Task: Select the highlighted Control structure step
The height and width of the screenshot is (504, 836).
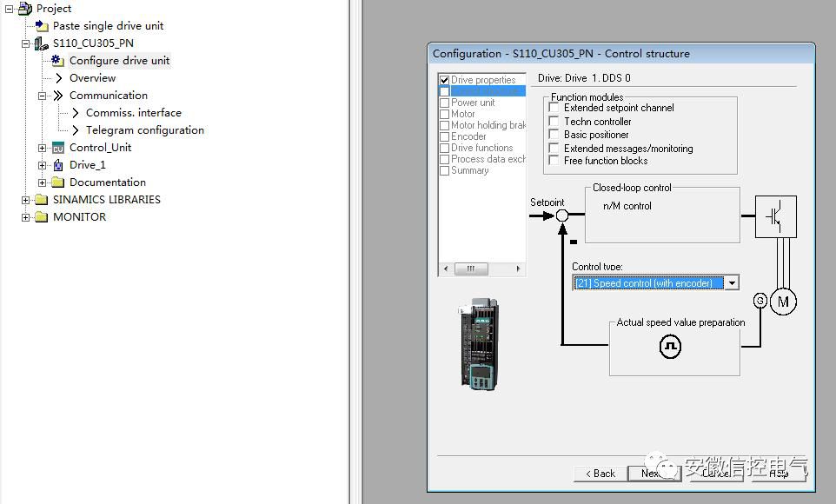Action: tap(488, 91)
